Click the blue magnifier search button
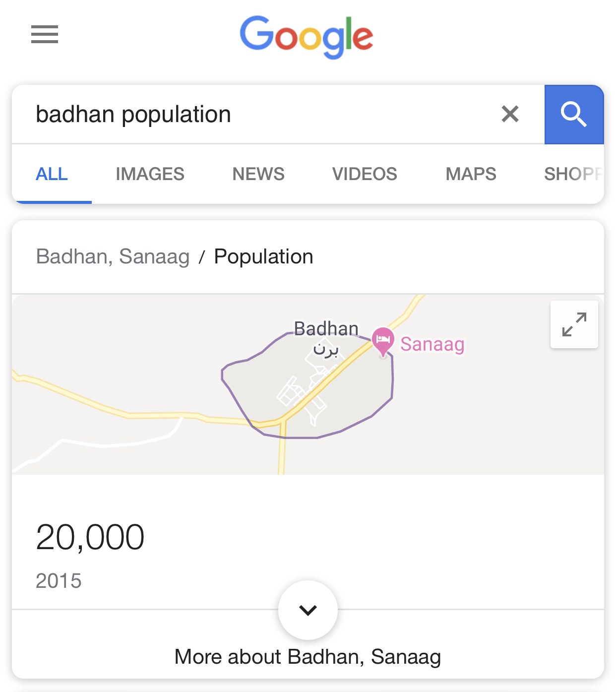The width and height of the screenshot is (616, 692). click(x=574, y=115)
